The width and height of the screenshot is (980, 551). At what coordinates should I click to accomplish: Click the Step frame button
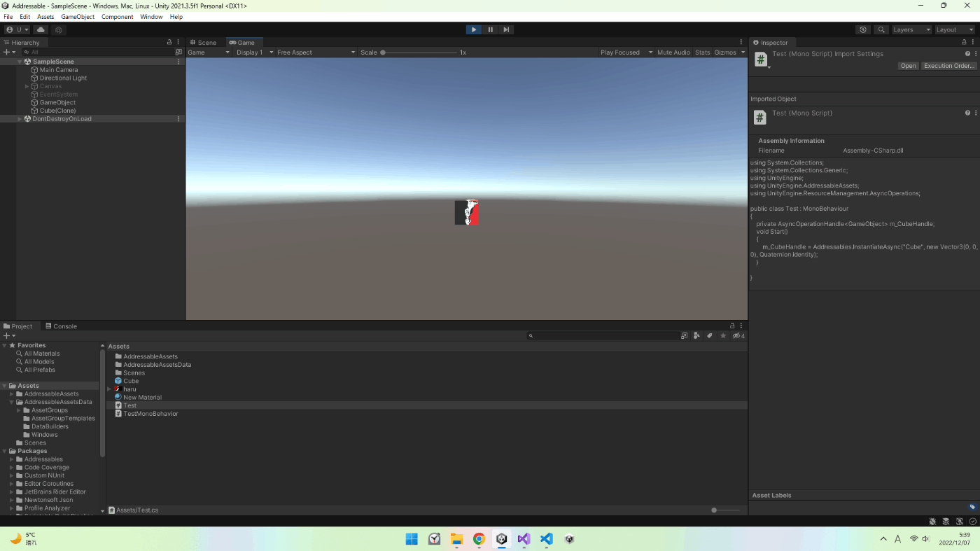(506, 29)
